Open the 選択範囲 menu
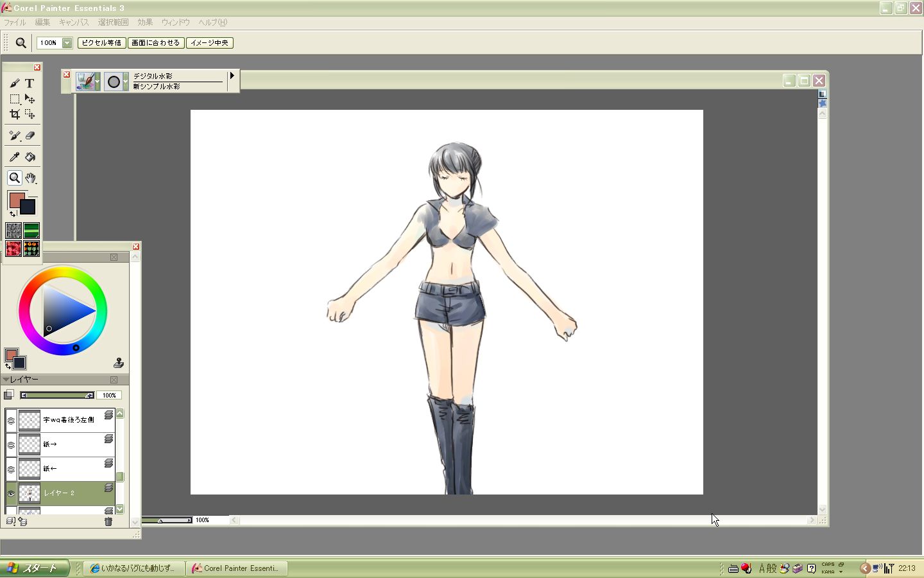Viewport: 924px width, 578px height. coord(113,22)
